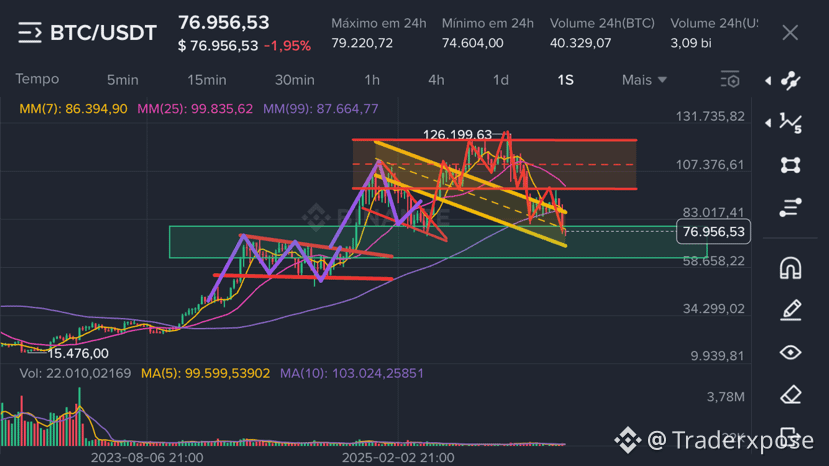
Task: Select the Fibonacci/wave pattern drawing tool
Action: coord(790,123)
